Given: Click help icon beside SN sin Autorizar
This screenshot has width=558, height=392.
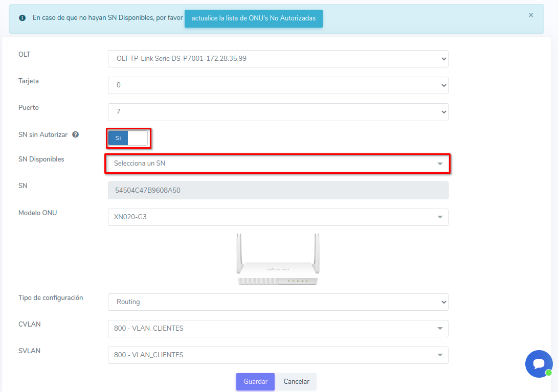Looking at the screenshot, I should tap(76, 135).
